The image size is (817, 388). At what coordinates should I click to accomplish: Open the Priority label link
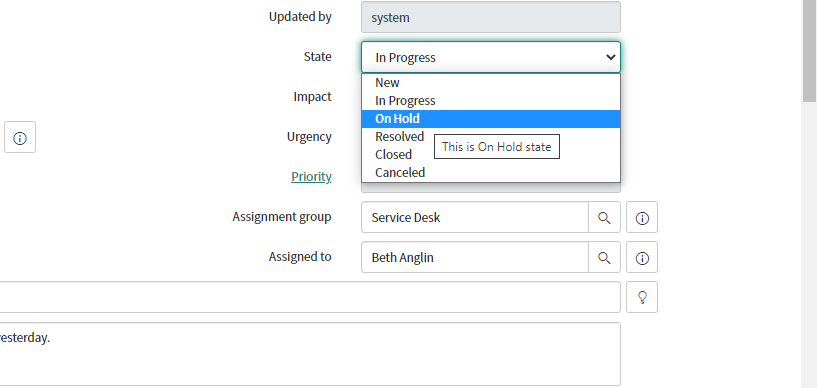click(x=311, y=177)
